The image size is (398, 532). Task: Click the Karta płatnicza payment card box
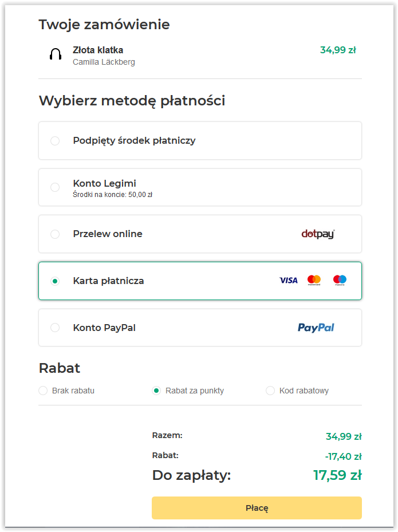point(200,281)
